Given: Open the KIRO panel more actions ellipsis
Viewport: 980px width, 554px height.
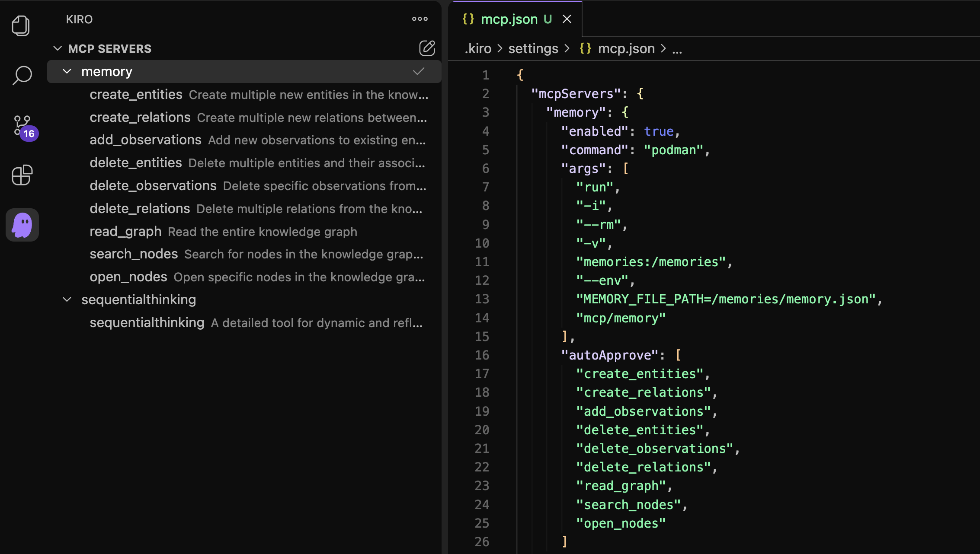Looking at the screenshot, I should (420, 19).
